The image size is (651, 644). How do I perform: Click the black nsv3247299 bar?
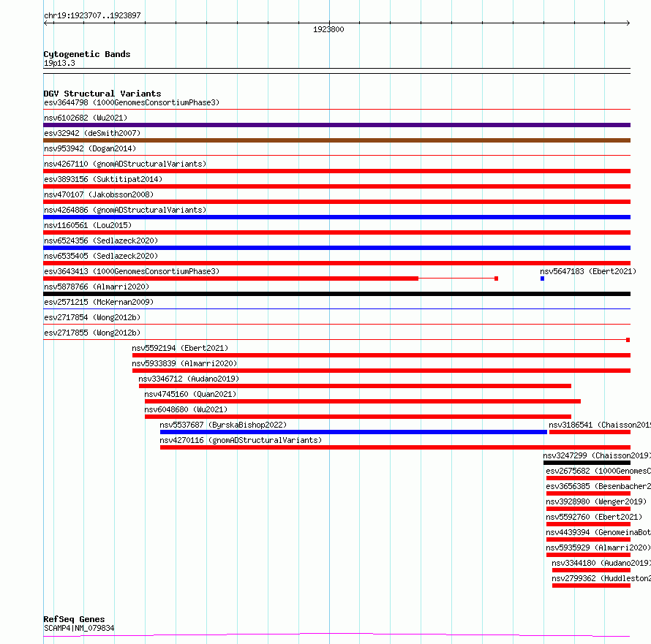pyautogui.click(x=587, y=463)
